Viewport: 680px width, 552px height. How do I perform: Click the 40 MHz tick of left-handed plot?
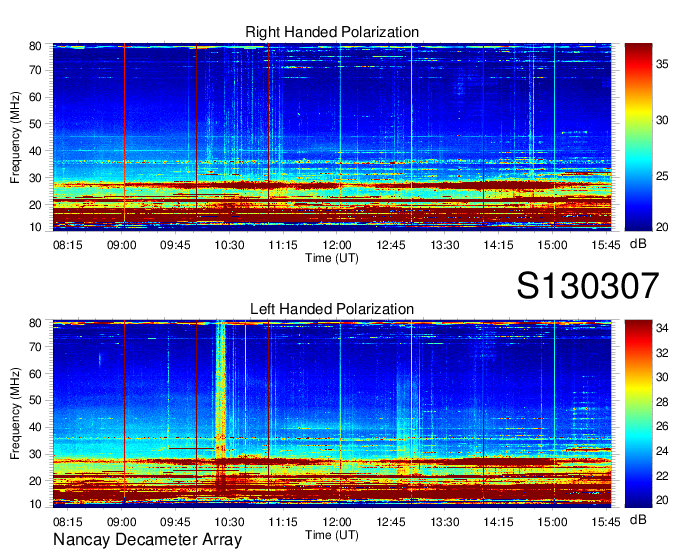tap(35, 427)
